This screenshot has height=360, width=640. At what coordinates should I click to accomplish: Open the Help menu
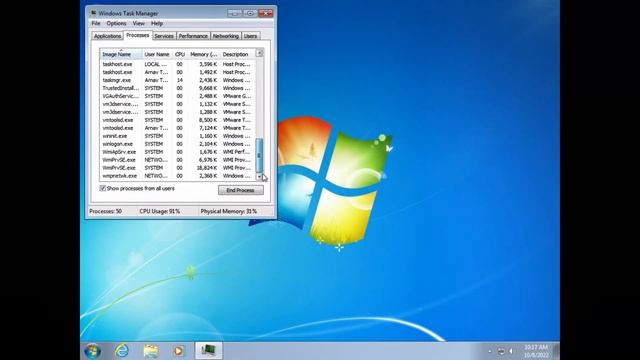[x=157, y=24]
